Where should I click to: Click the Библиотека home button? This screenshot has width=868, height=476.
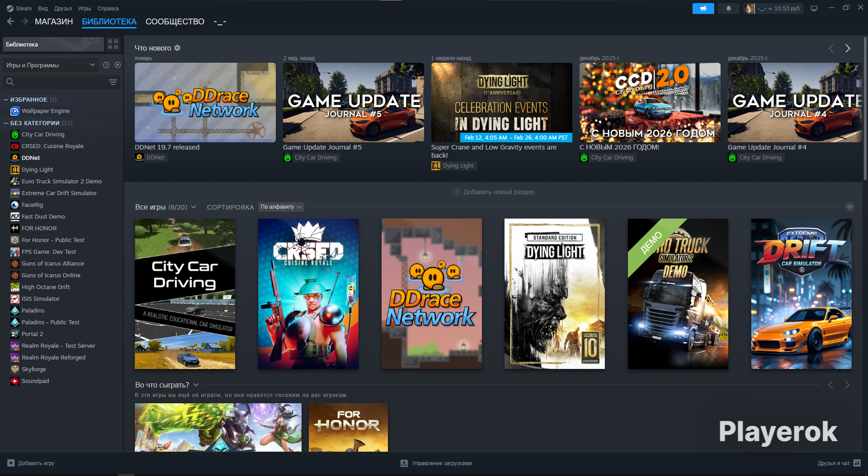click(x=53, y=44)
